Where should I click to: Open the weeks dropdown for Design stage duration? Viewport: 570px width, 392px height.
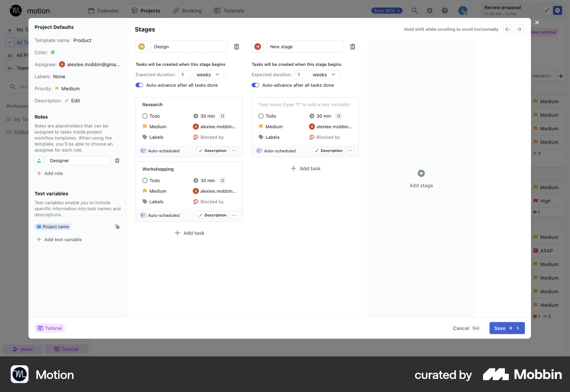click(208, 75)
